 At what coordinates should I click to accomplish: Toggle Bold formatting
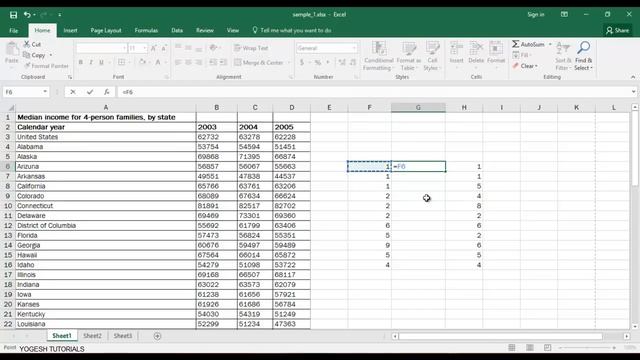click(80, 62)
